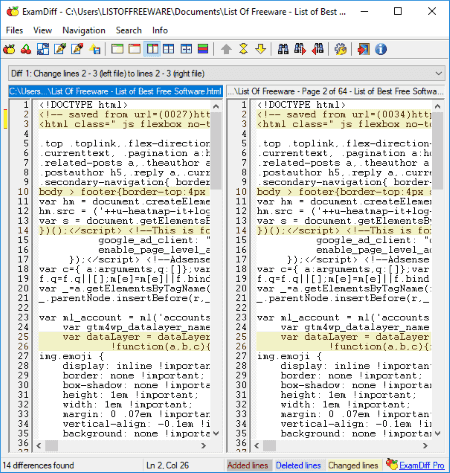Click the Re-compare cherries icon
The height and width of the screenshot is (473, 450).
click(26, 49)
